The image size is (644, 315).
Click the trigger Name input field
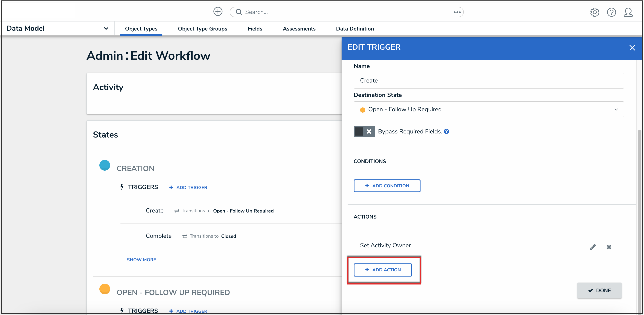point(488,81)
